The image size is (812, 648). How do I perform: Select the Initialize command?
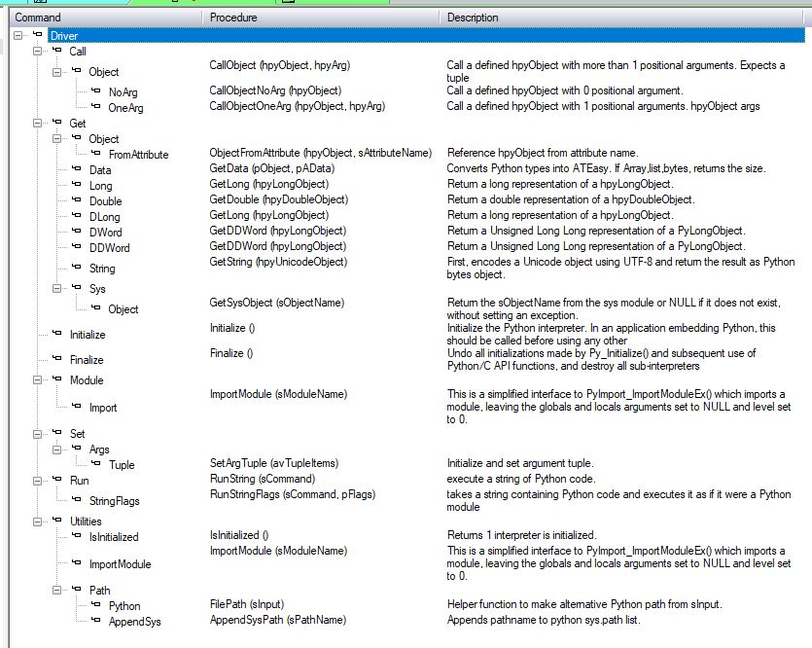88,335
